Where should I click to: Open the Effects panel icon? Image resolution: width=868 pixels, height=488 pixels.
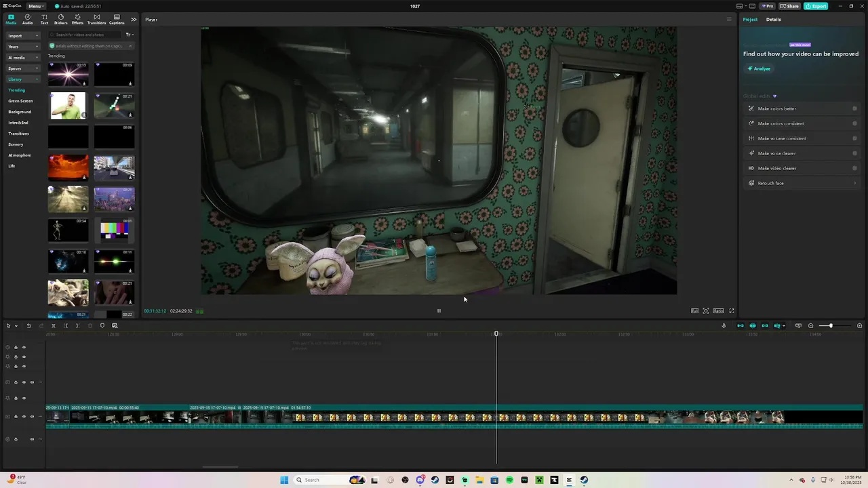[77, 19]
